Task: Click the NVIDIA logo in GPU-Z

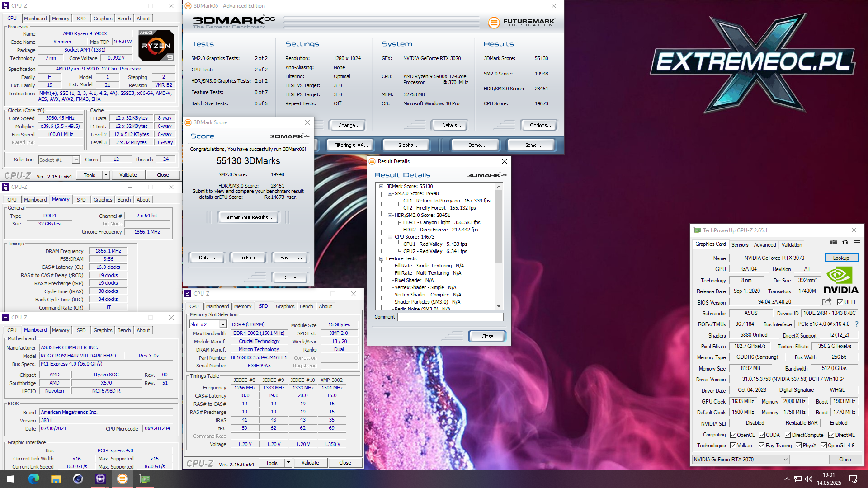Action: click(840, 280)
